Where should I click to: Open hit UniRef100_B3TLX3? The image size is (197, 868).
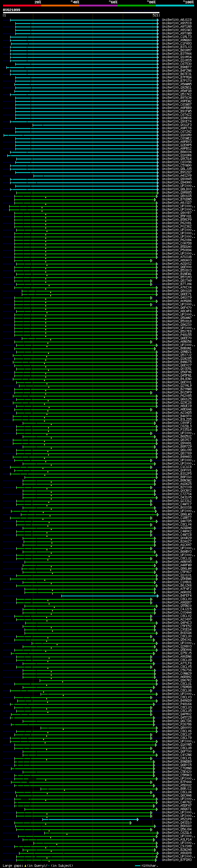coord(177,47)
